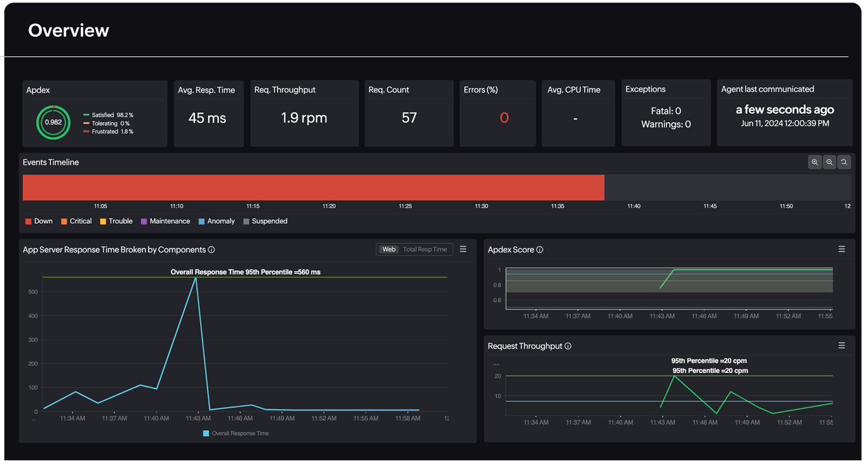This screenshot has width=868, height=464.
Task: Expand the Suspended events legend
Action: point(265,221)
